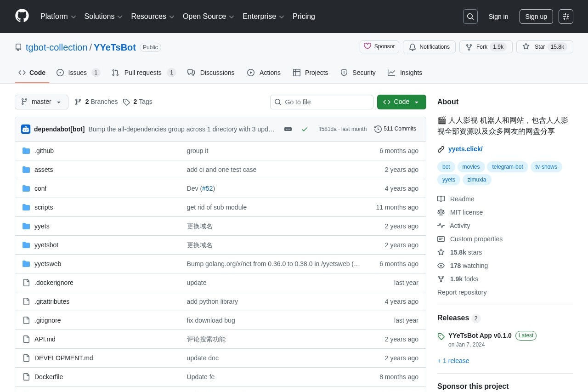Image resolution: width=588 pixels, height=392 pixels.
Task: Click the Sponsor heart button
Action: coord(379,47)
